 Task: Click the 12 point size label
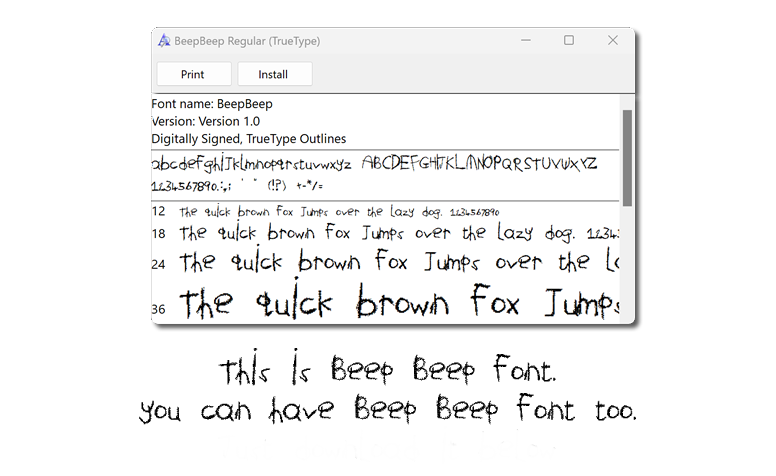pyautogui.click(x=158, y=211)
